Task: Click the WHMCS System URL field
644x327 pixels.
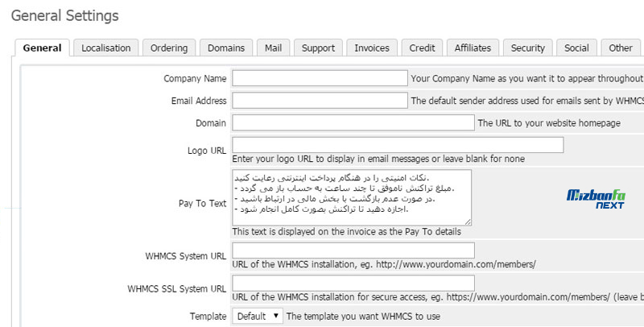Action: pos(353,250)
